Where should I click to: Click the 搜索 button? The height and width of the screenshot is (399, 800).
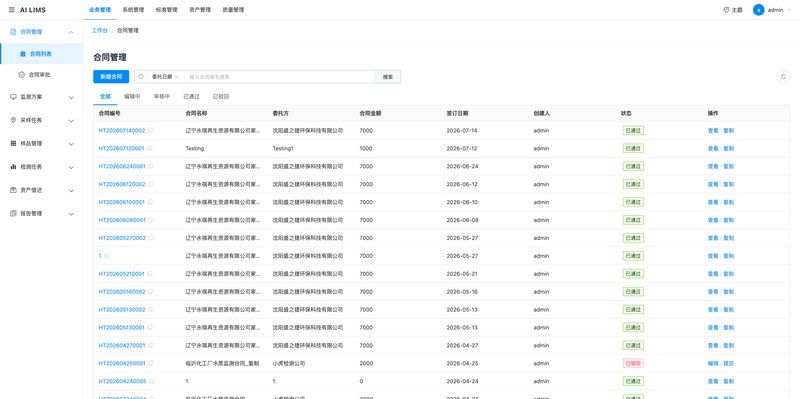(388, 77)
